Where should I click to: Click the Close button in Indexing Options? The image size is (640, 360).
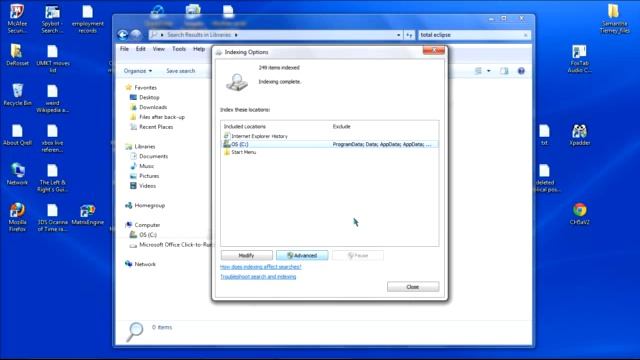click(413, 287)
